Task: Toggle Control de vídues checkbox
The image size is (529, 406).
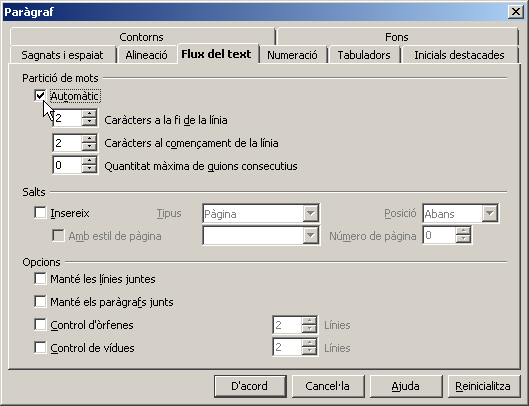Action: click(x=40, y=347)
